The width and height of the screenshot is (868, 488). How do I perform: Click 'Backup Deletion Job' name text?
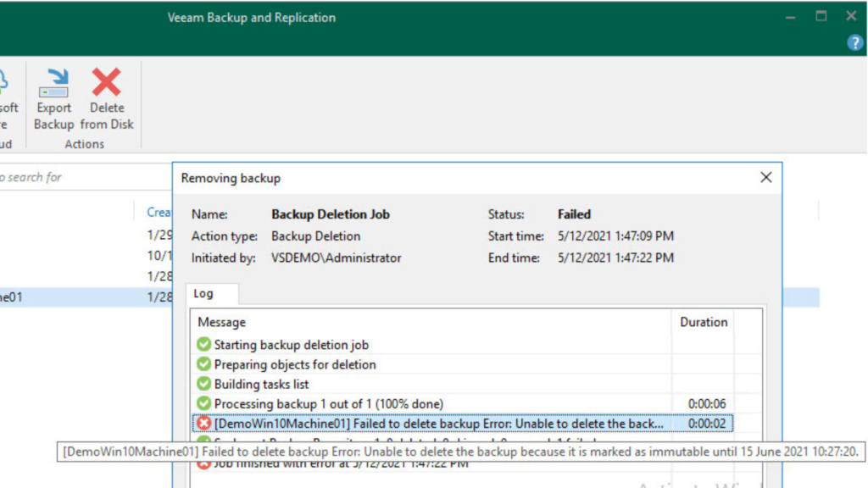click(x=331, y=214)
